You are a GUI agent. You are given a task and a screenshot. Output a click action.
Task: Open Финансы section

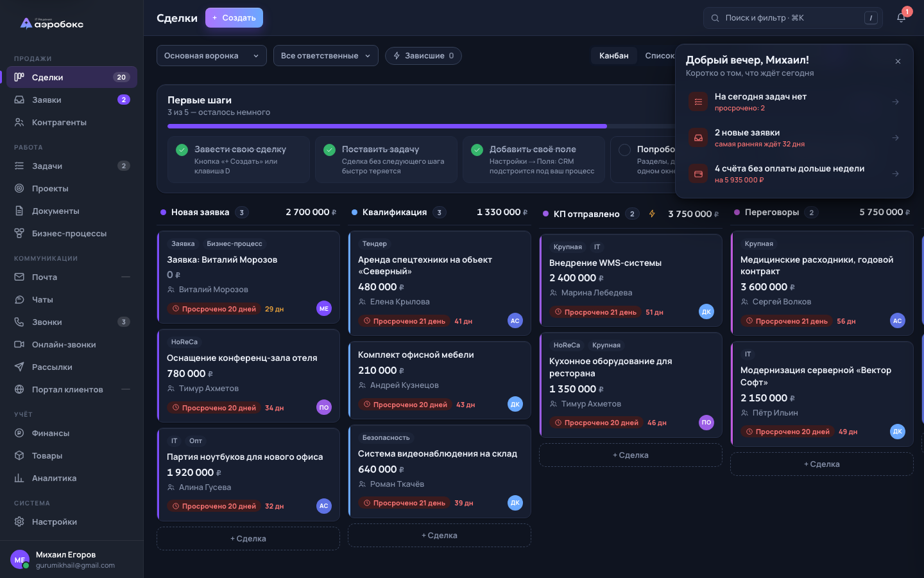click(x=72, y=433)
